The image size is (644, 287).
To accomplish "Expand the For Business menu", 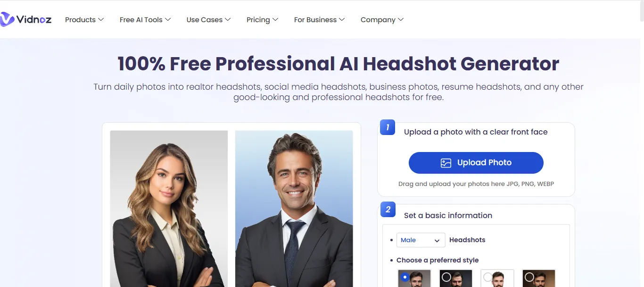I will pos(319,19).
